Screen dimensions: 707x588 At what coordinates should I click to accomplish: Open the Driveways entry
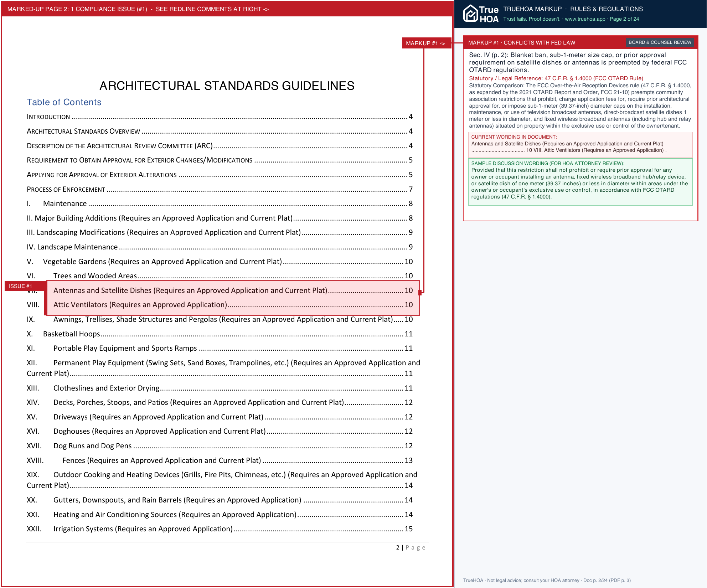[220, 417]
